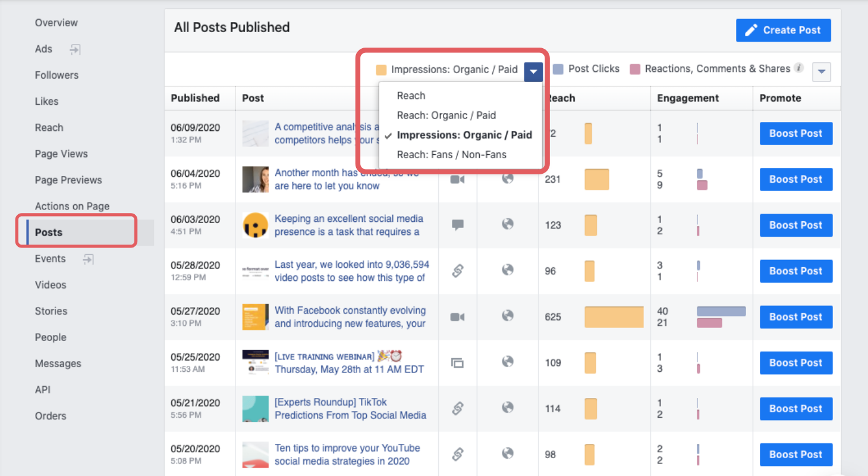
Task: Click the pencil icon in Create Post
Action: point(751,30)
